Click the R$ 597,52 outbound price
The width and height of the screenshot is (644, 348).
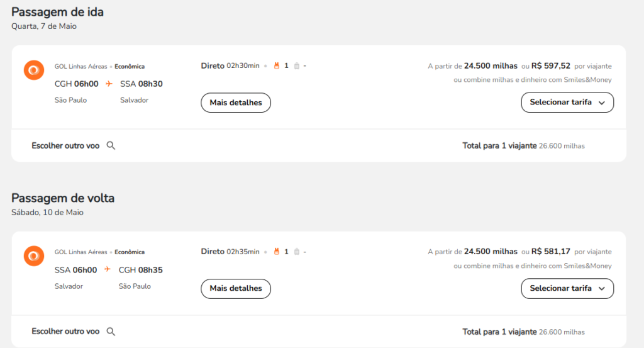[551, 65]
